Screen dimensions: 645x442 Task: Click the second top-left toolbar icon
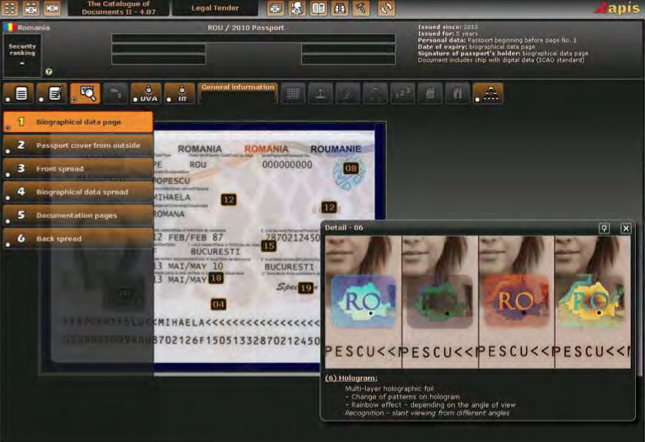click(31, 8)
